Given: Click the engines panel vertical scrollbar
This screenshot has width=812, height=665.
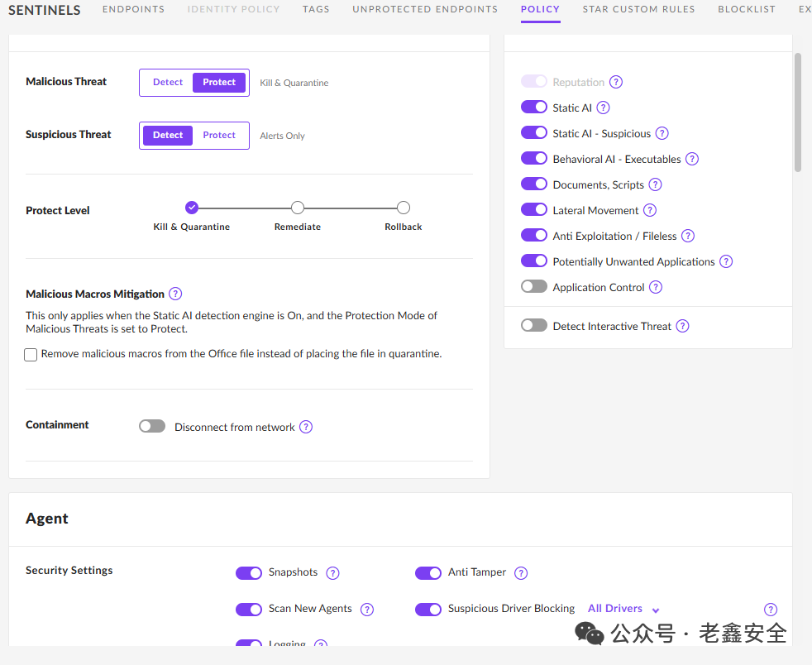Looking at the screenshot, I should [x=797, y=112].
